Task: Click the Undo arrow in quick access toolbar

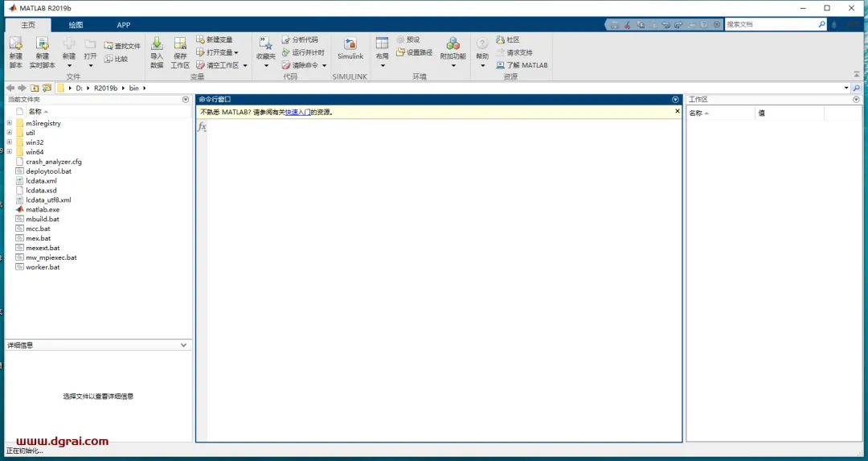Action: pos(666,25)
